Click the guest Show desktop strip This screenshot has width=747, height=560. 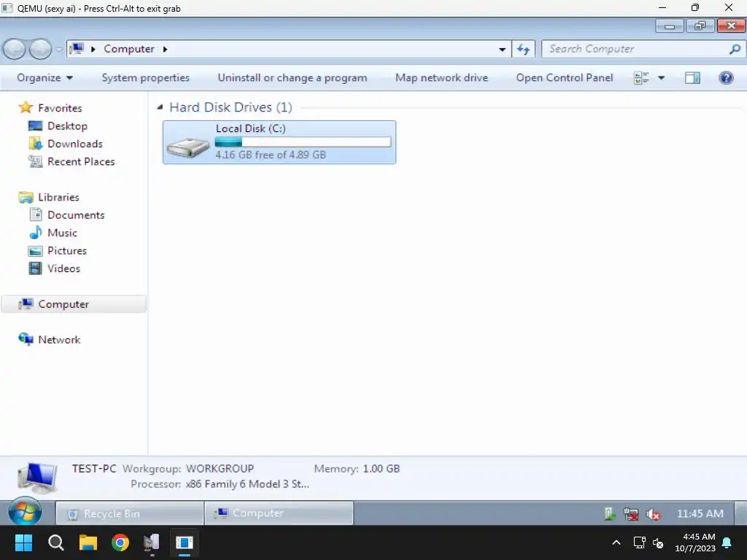tap(741, 513)
